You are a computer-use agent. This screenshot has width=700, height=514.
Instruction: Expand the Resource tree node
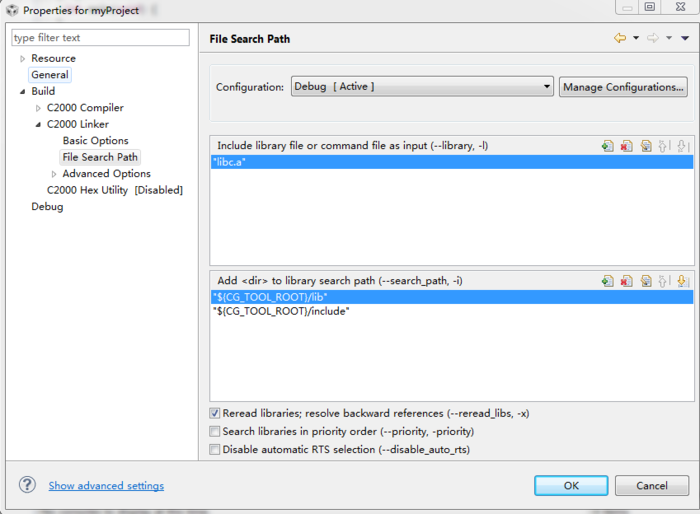point(23,59)
